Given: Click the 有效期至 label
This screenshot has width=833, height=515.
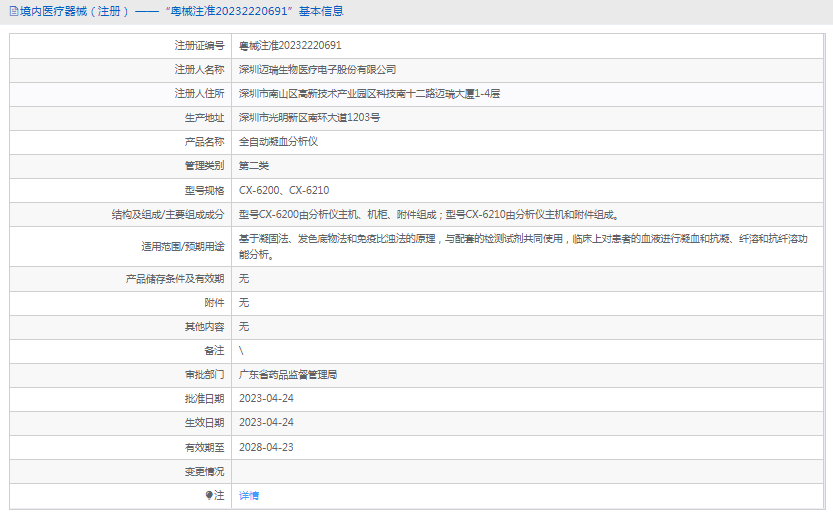Looking at the screenshot, I should pyautogui.click(x=205, y=448).
